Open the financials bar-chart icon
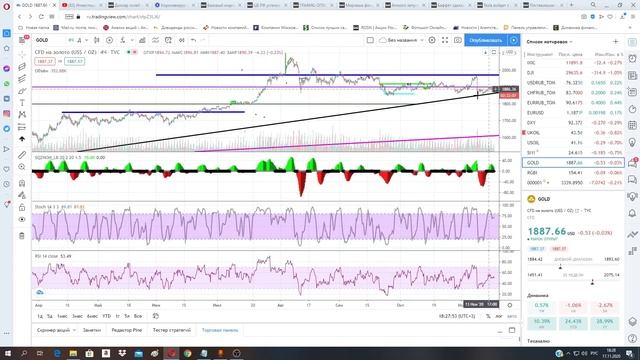This screenshot has width=640, height=360. pos(142,40)
